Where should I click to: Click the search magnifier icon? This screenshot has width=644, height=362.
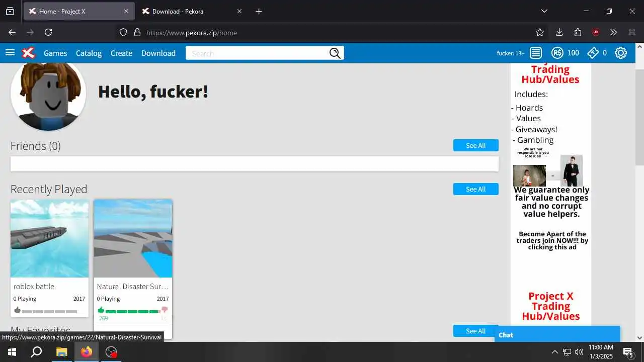point(335,53)
